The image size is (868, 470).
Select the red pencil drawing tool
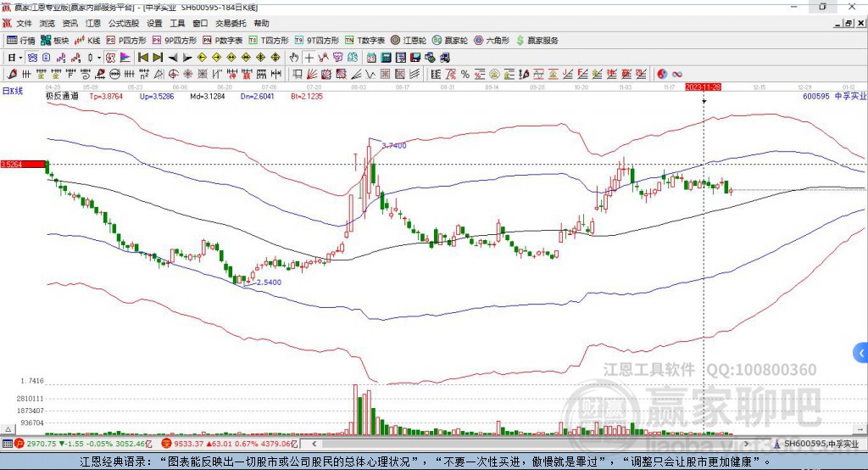coord(12,74)
